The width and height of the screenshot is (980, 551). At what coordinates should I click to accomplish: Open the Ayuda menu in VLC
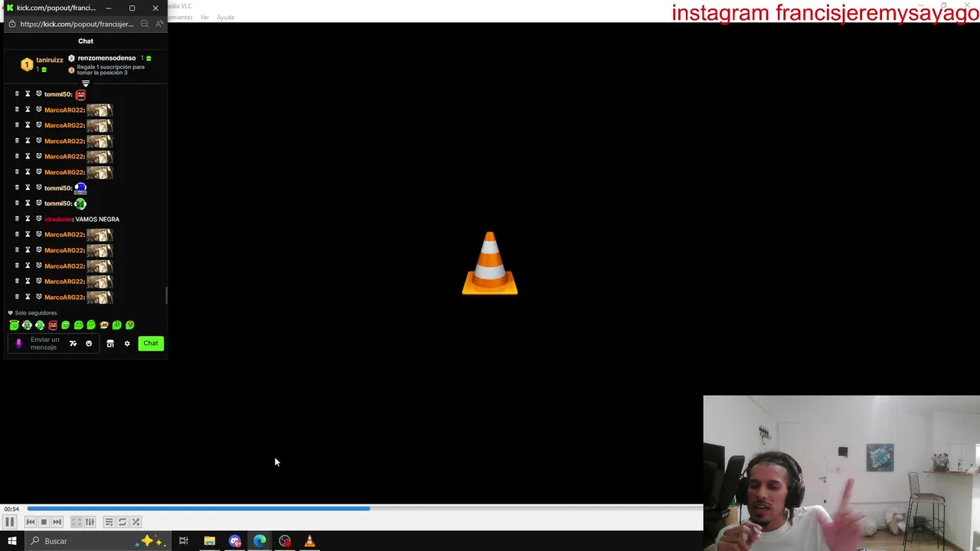point(225,17)
